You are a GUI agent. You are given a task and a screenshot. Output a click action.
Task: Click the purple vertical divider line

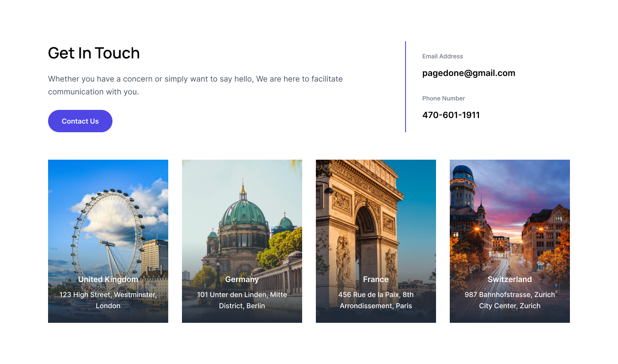(x=406, y=87)
